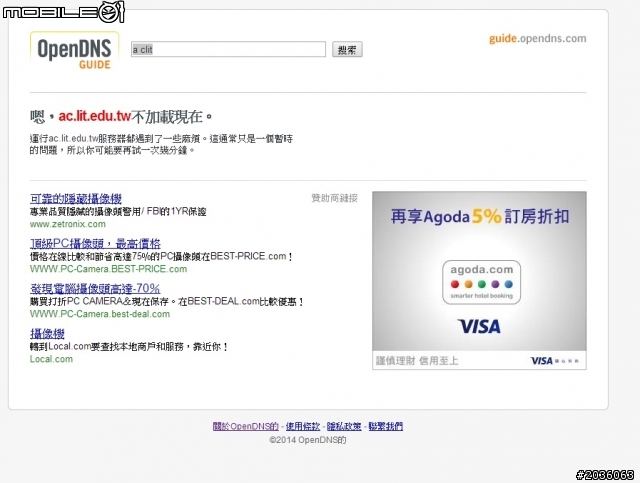Open the guide.opendns.com link

(x=538, y=38)
